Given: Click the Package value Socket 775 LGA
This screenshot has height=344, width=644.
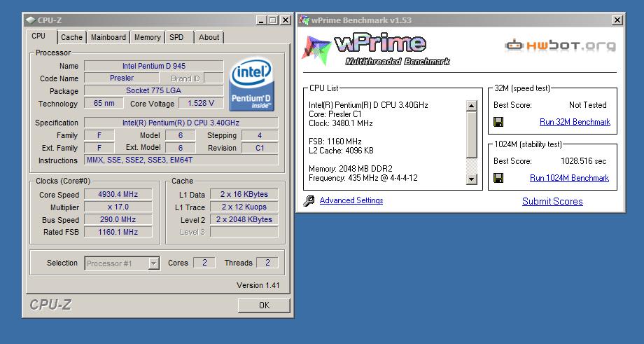Looking at the screenshot, I should pos(154,90).
